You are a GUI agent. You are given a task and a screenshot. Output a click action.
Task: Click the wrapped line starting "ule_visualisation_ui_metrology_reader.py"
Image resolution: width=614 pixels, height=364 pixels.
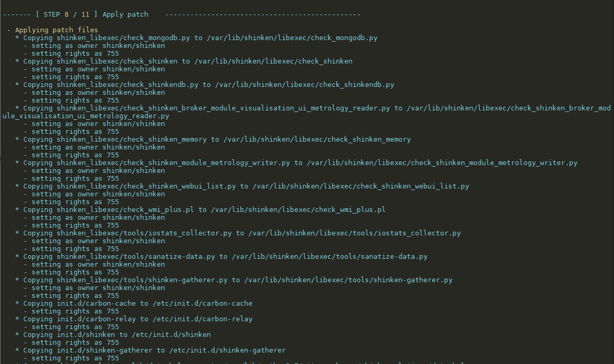[x=86, y=116]
